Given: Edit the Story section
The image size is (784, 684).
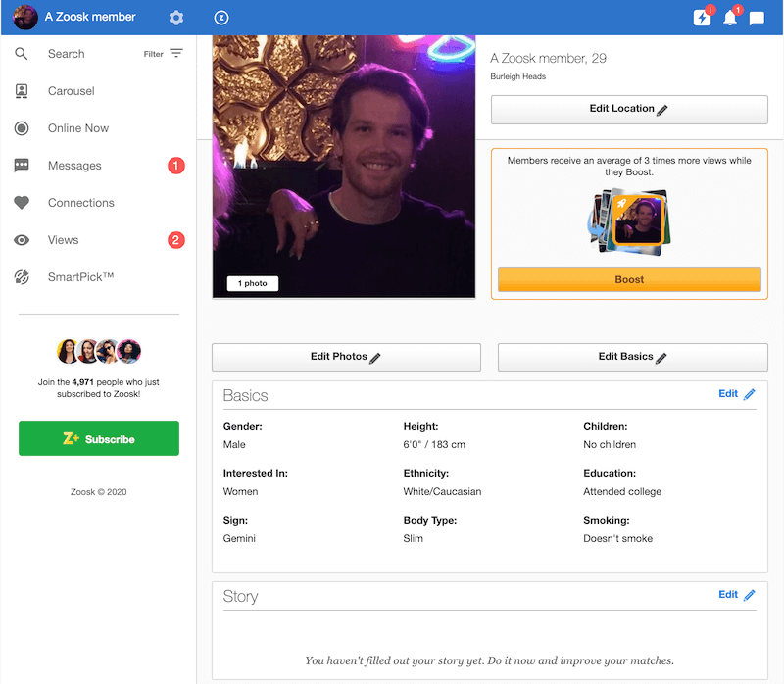Looking at the screenshot, I should tap(736, 595).
